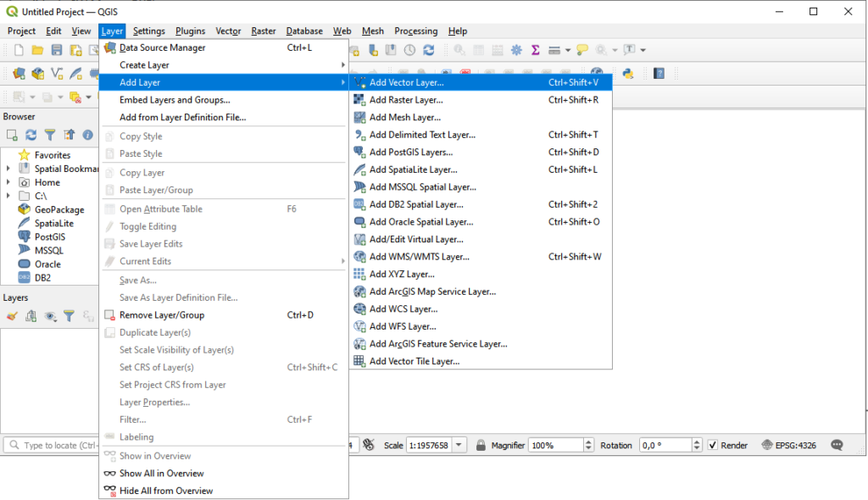Click the Python Console icon
The width and height of the screenshot is (868, 500).
coord(628,74)
